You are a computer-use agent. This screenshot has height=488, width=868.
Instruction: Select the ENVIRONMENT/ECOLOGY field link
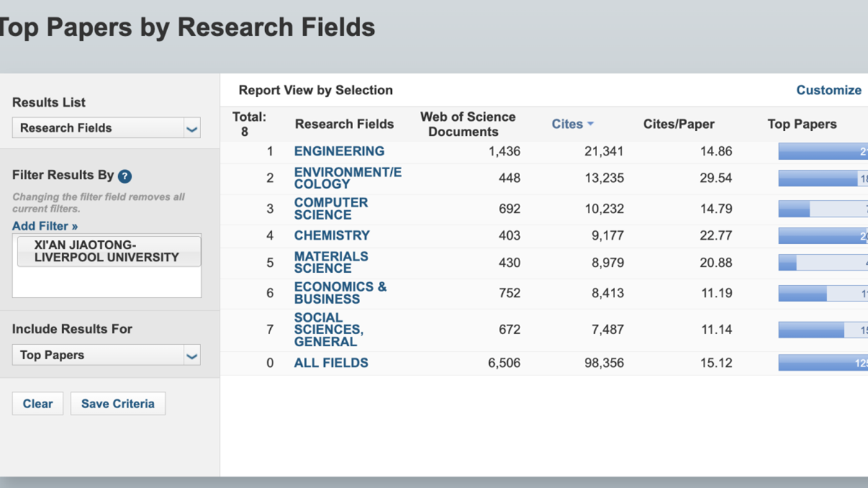(x=347, y=179)
